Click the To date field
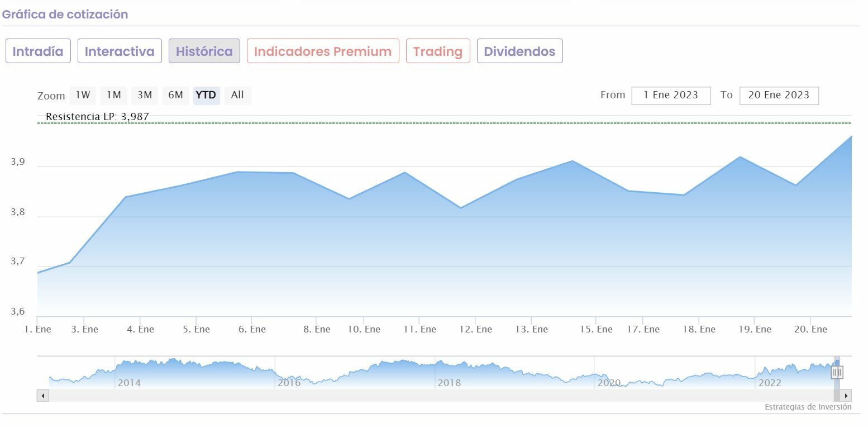 (779, 96)
